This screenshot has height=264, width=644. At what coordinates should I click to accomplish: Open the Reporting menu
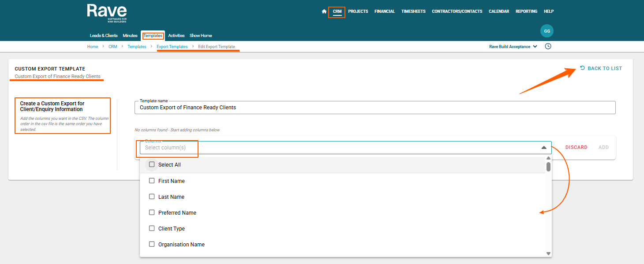pos(527,11)
